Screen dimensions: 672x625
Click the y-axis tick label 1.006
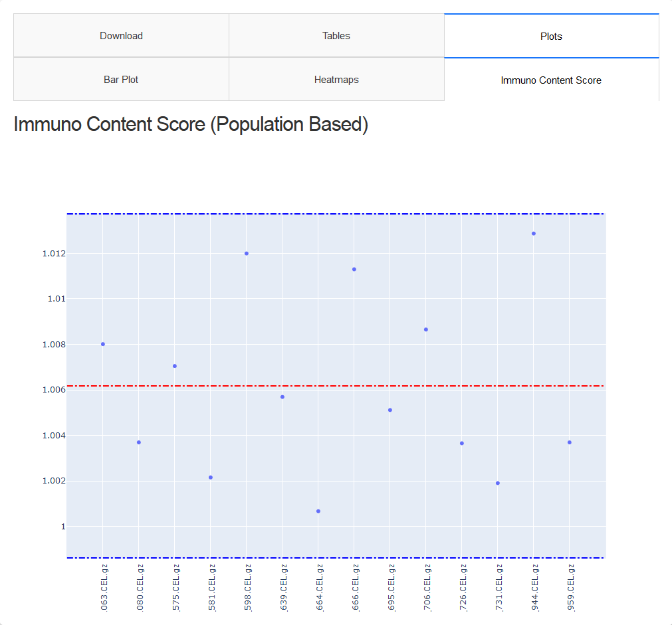[x=54, y=390]
